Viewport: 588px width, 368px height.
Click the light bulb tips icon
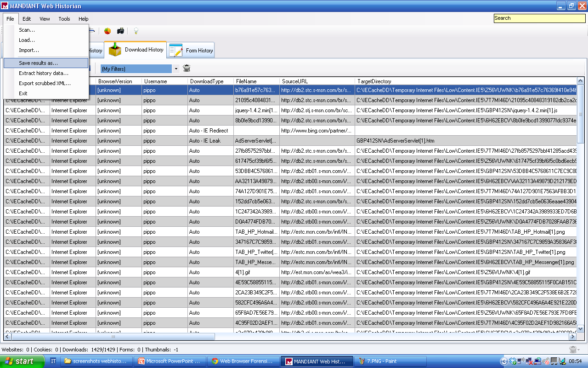click(136, 31)
